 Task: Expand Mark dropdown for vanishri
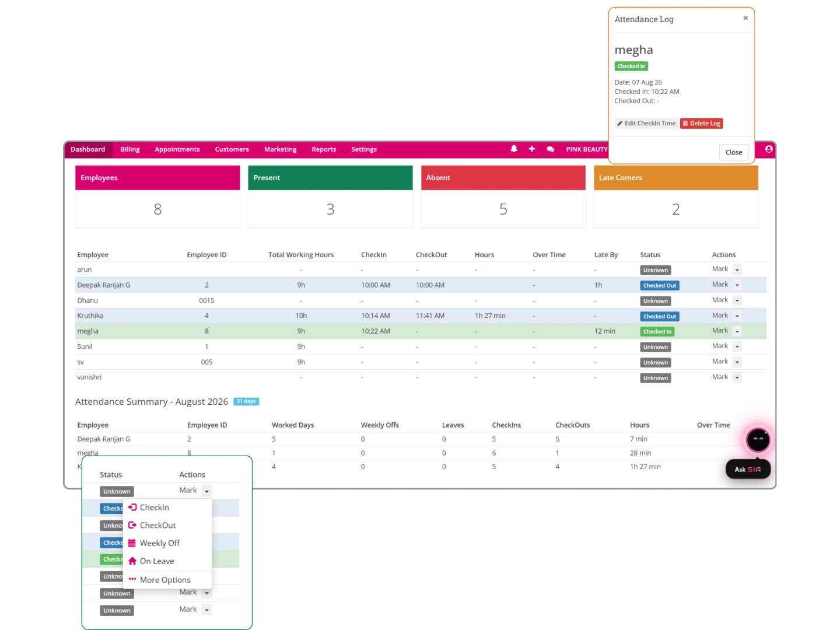pos(737,377)
